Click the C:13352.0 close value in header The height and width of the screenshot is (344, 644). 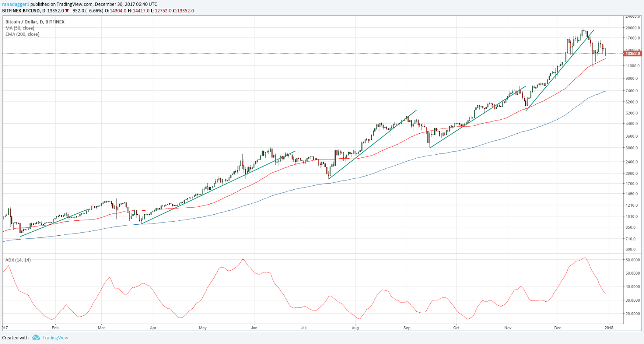[x=184, y=11]
